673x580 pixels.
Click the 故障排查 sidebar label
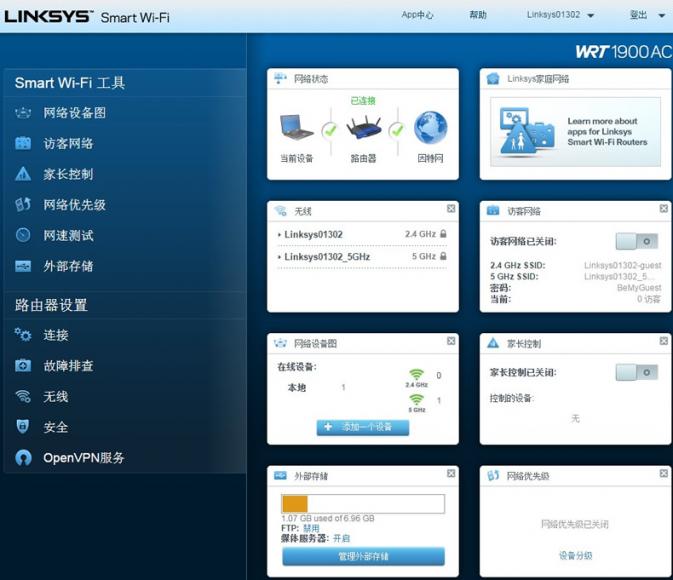[x=68, y=366]
